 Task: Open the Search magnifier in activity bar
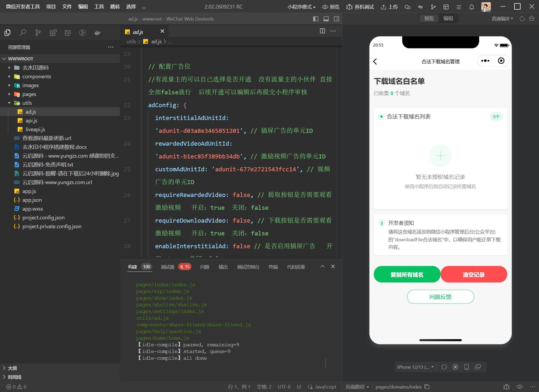tap(23, 33)
